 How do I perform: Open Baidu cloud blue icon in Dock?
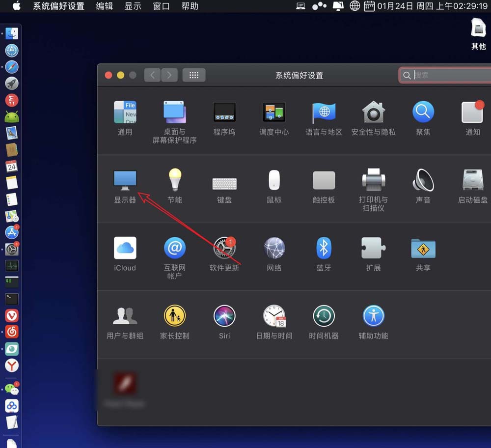[12, 406]
